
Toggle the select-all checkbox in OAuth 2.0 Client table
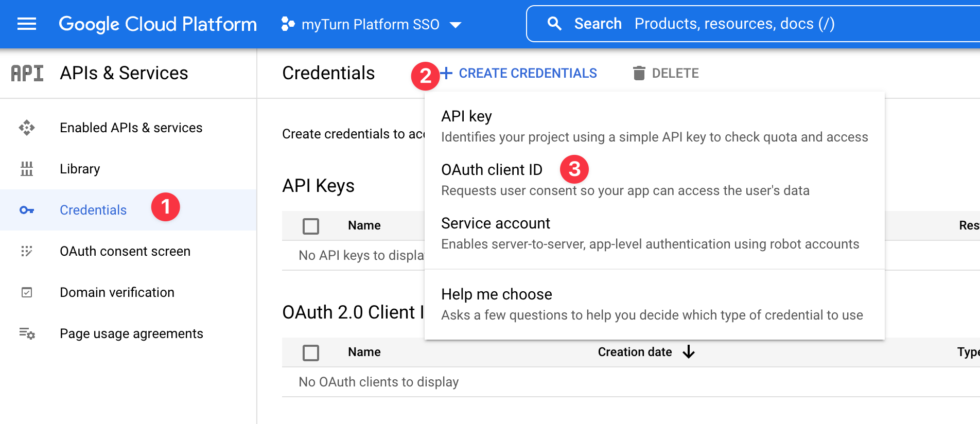coord(311,352)
